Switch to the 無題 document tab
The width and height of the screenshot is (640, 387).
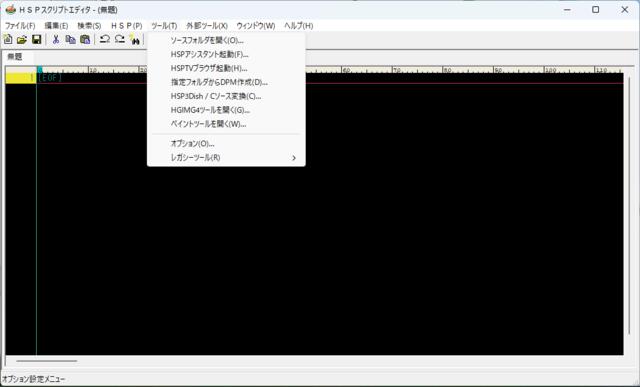click(15, 57)
